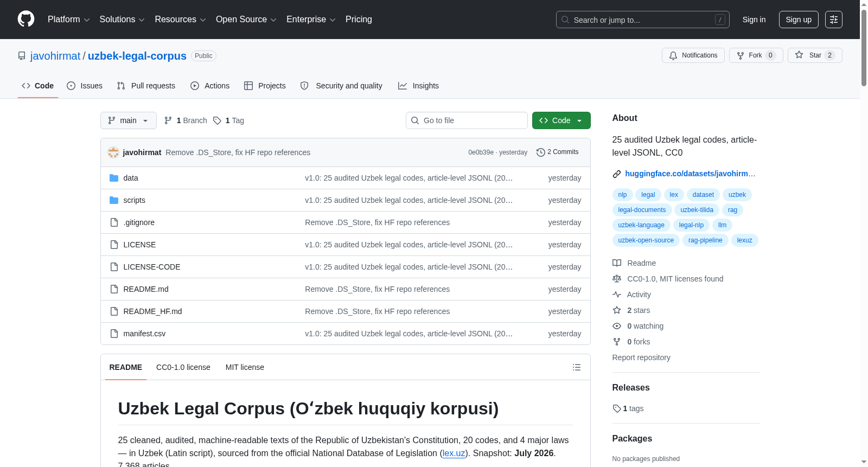Open the green Code dropdown

pos(561,120)
